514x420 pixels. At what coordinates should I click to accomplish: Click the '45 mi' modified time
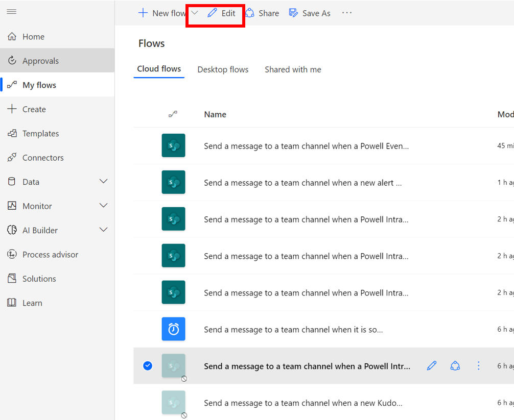[x=505, y=145]
